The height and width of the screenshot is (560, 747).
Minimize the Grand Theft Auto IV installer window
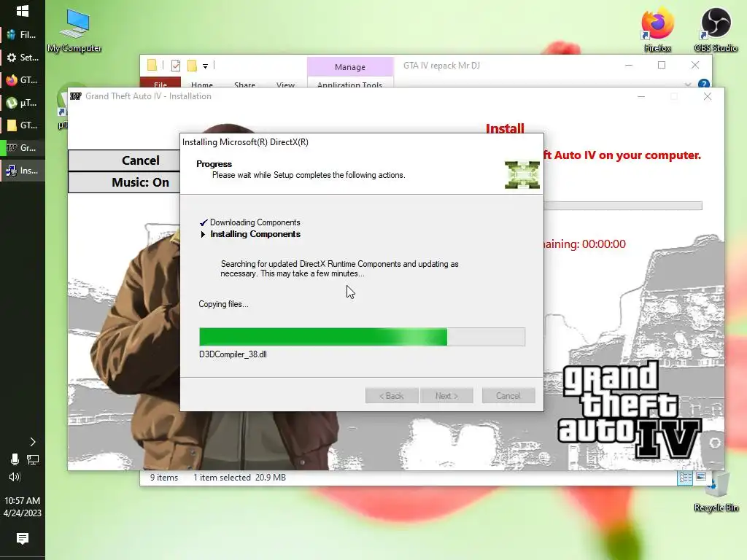coord(641,97)
